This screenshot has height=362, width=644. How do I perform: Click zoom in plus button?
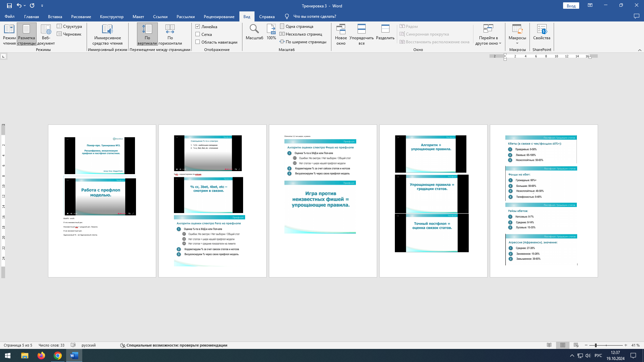[626, 345]
